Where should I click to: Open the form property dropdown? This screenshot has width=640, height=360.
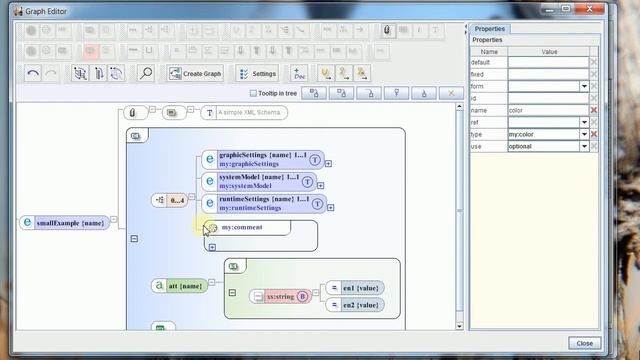584,87
